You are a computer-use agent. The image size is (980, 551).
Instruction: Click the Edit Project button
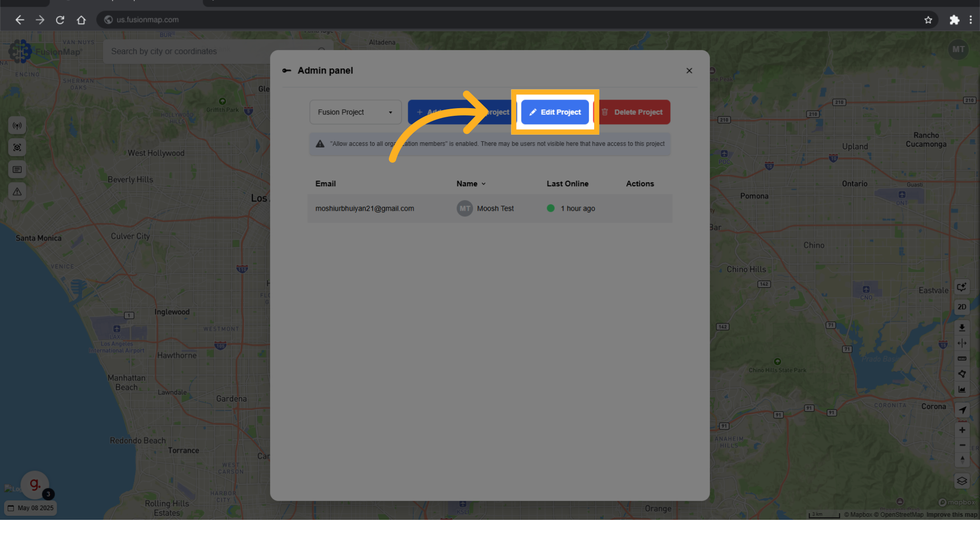click(555, 112)
